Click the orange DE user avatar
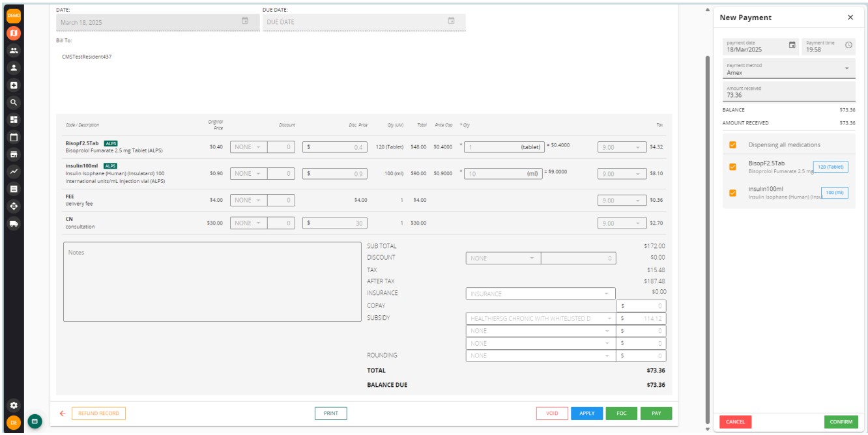This screenshot has height=435, width=868. pyautogui.click(x=14, y=423)
